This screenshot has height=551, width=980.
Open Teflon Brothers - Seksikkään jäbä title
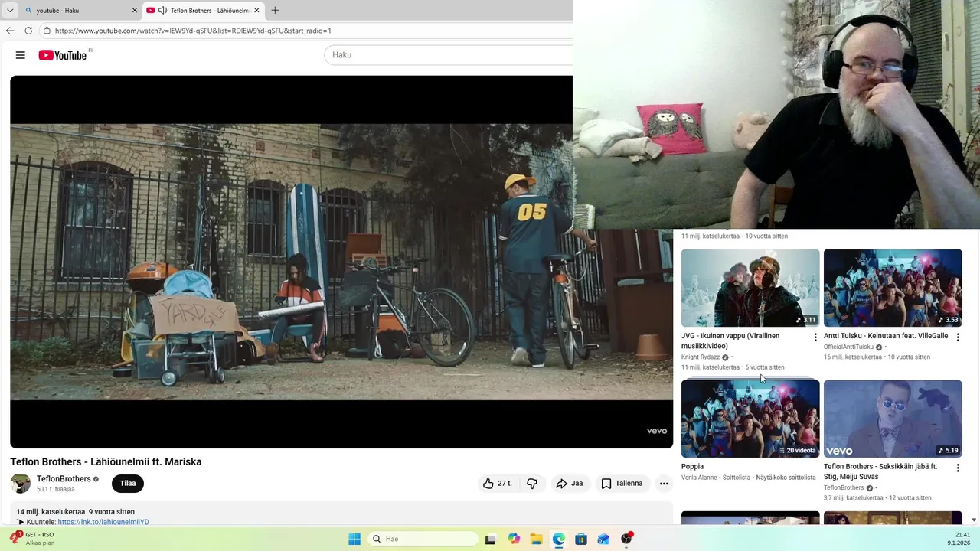pos(880,471)
